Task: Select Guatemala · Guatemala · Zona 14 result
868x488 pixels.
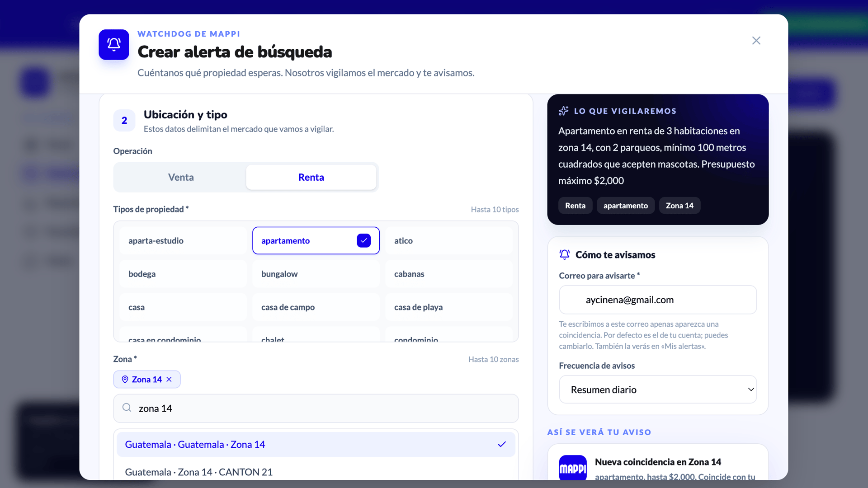Action: point(316,445)
